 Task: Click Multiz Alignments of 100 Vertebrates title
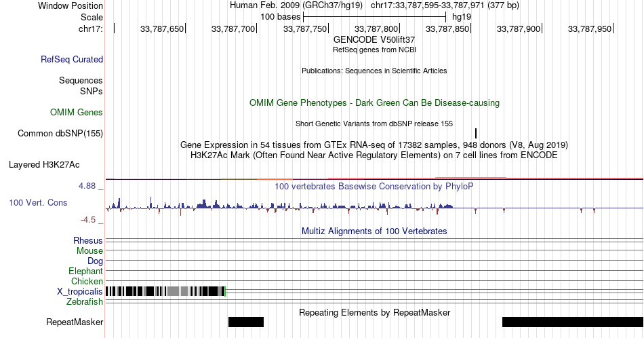click(374, 231)
